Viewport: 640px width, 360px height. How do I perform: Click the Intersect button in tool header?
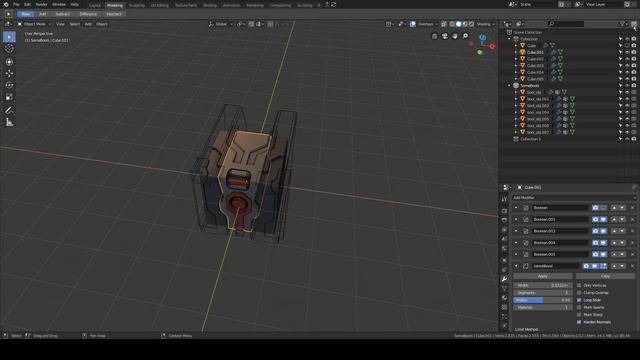coord(114,14)
